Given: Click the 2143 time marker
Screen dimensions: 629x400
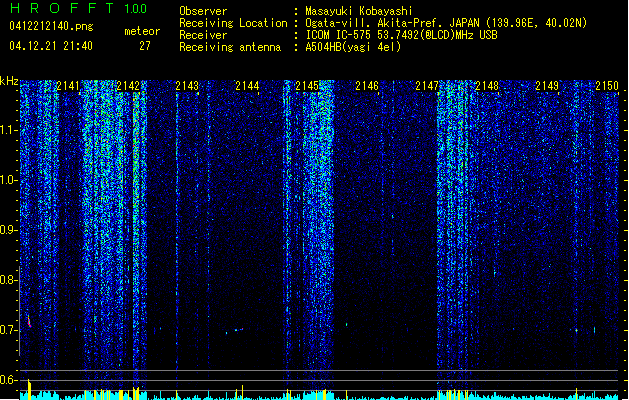Looking at the screenshot, I should pyautogui.click(x=187, y=86).
